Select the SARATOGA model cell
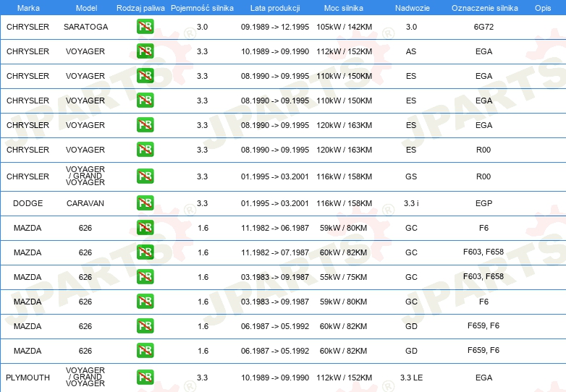The height and width of the screenshot is (392, 566). 86,27
